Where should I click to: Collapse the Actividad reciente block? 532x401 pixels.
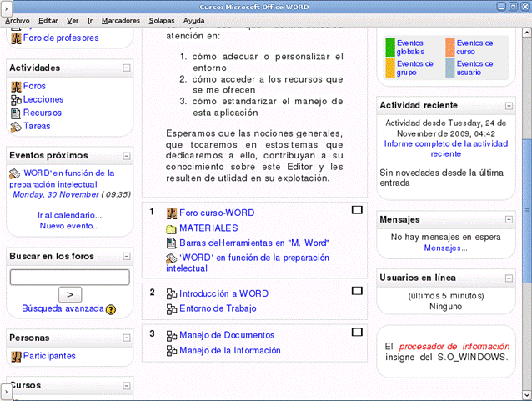point(510,106)
